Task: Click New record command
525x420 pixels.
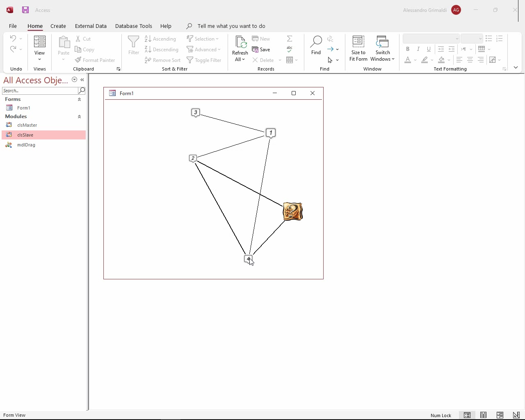Action: tap(261, 39)
